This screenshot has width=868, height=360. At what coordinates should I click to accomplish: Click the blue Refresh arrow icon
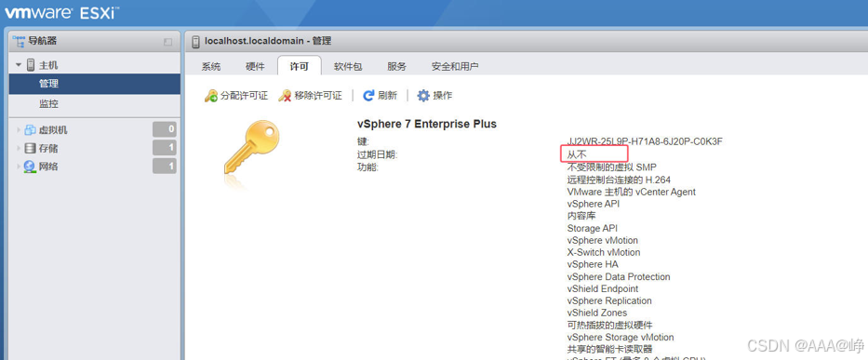[x=368, y=96]
